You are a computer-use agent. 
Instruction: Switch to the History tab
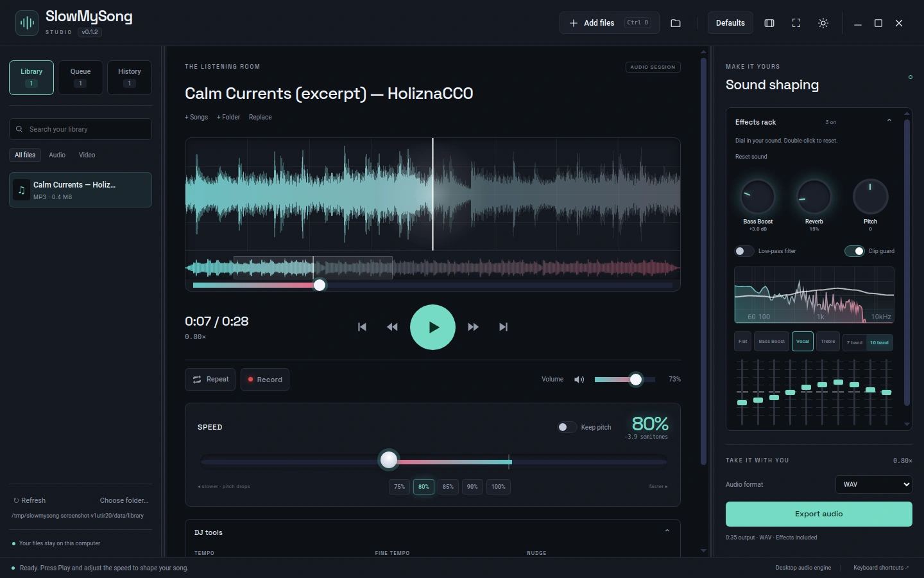[x=129, y=78]
